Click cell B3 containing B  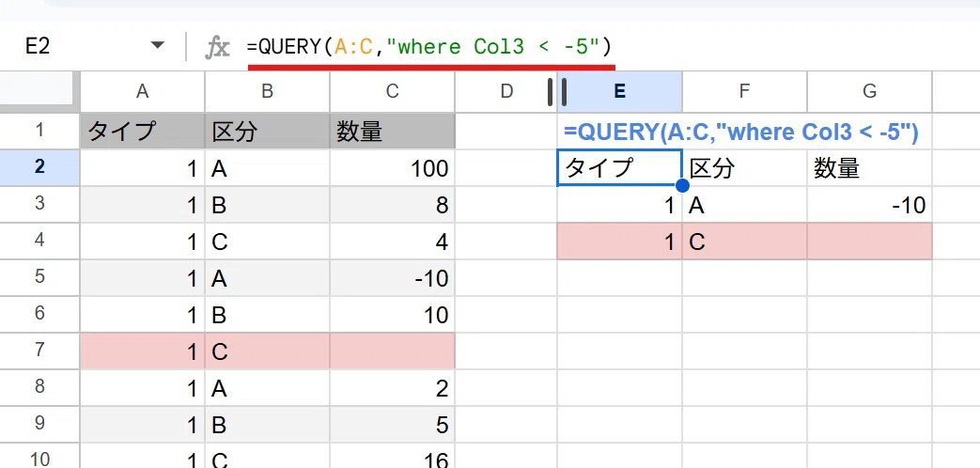268,204
